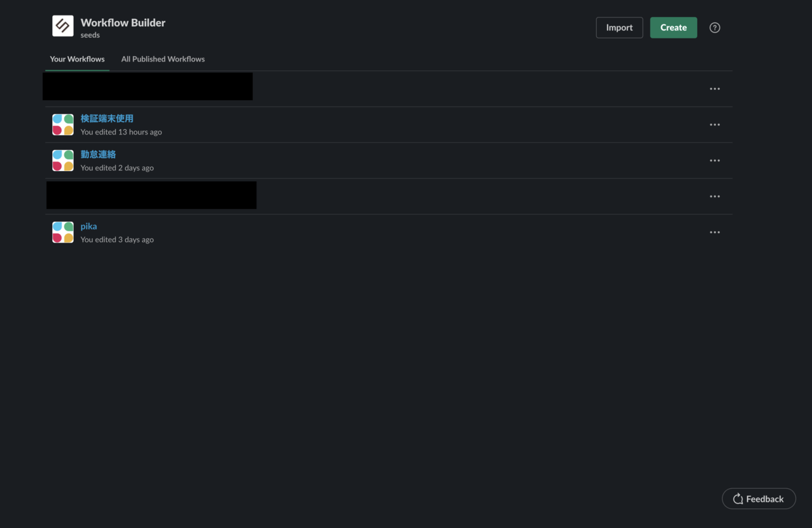This screenshot has width=812, height=528.
Task: Click the pika workflow icon
Action: [x=63, y=232]
